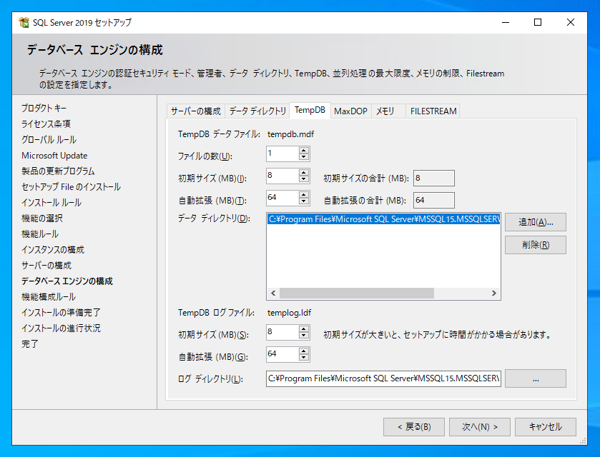Click セットアップ File のインストール step

[71, 187]
